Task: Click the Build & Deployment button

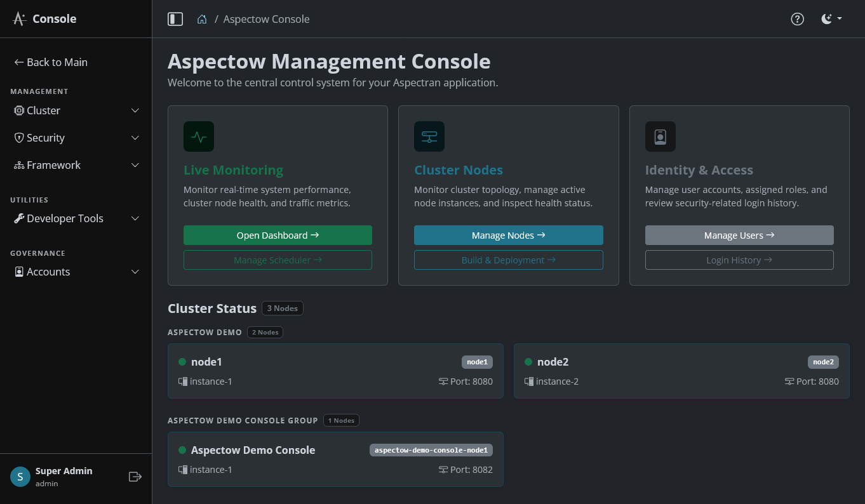Action: point(509,260)
